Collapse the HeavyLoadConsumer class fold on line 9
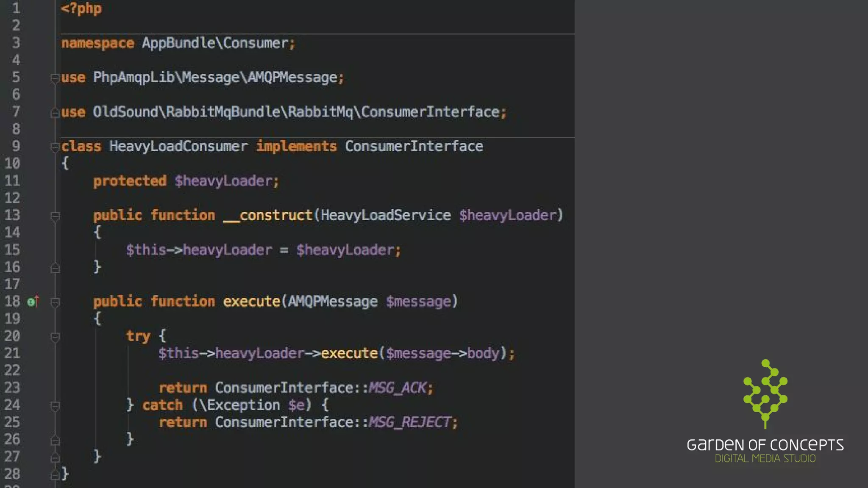The image size is (868, 488). 55,147
